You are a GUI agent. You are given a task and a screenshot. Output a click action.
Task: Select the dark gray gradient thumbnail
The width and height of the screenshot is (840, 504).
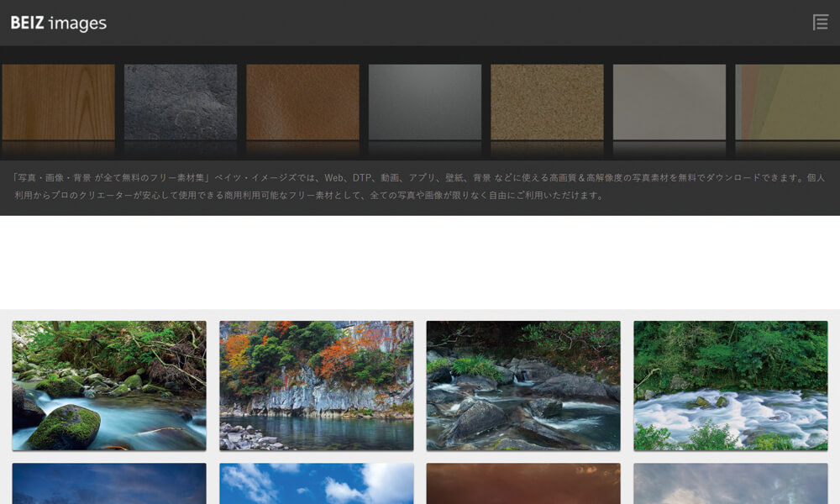425,102
